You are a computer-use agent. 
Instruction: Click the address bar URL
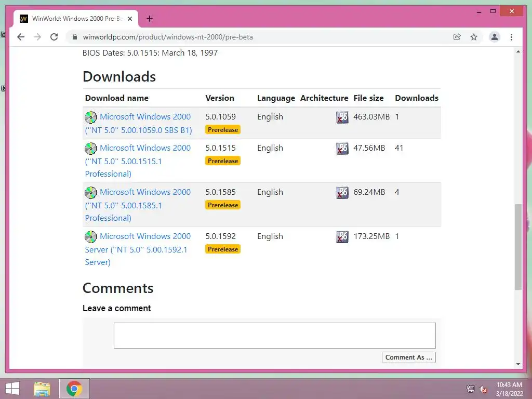pyautogui.click(x=168, y=37)
